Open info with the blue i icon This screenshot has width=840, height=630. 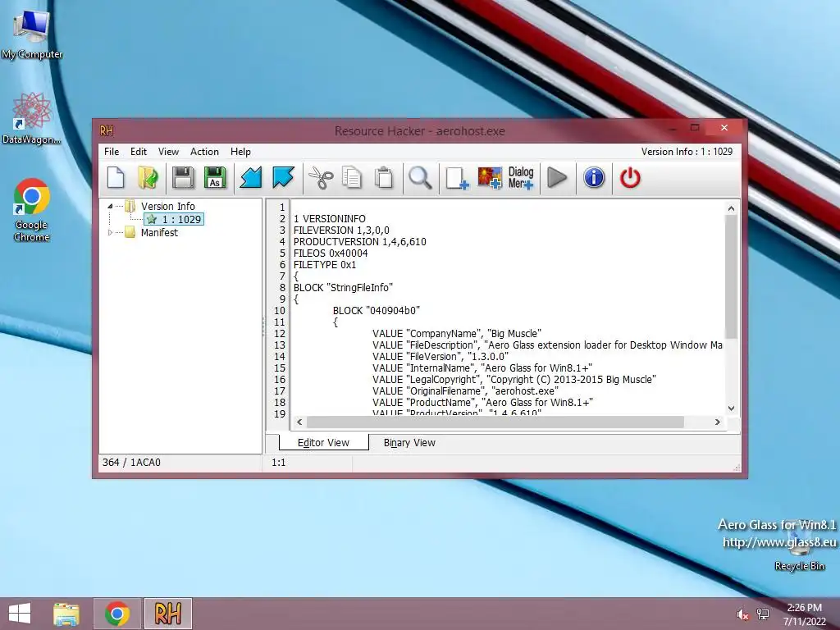594,178
